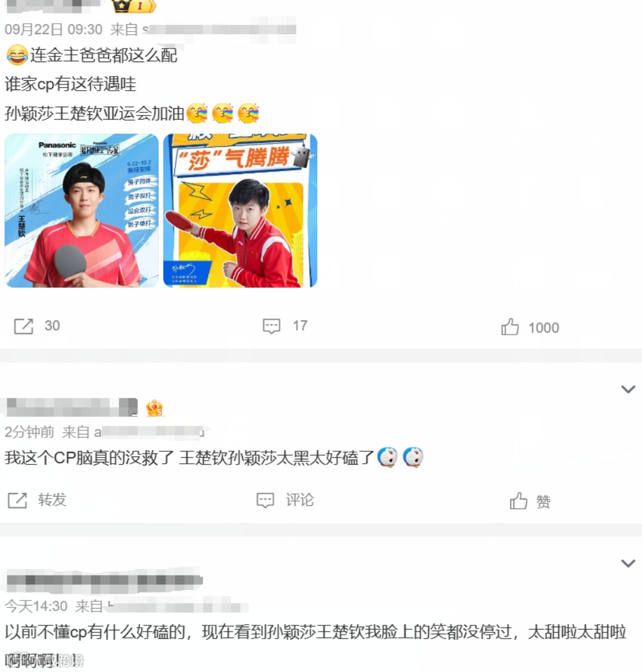This screenshot has height=672, width=642.
Task: Click the blurred source link after 09:30 来自
Action: [x=219, y=29]
